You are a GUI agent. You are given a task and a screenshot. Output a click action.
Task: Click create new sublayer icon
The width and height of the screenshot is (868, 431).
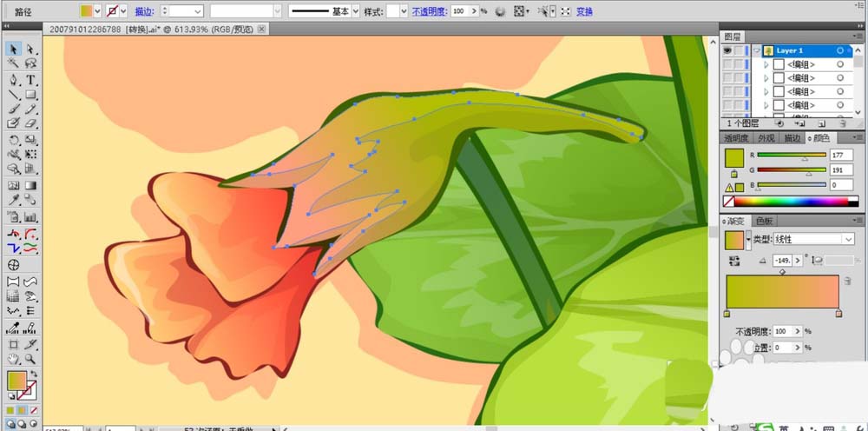coord(801,123)
